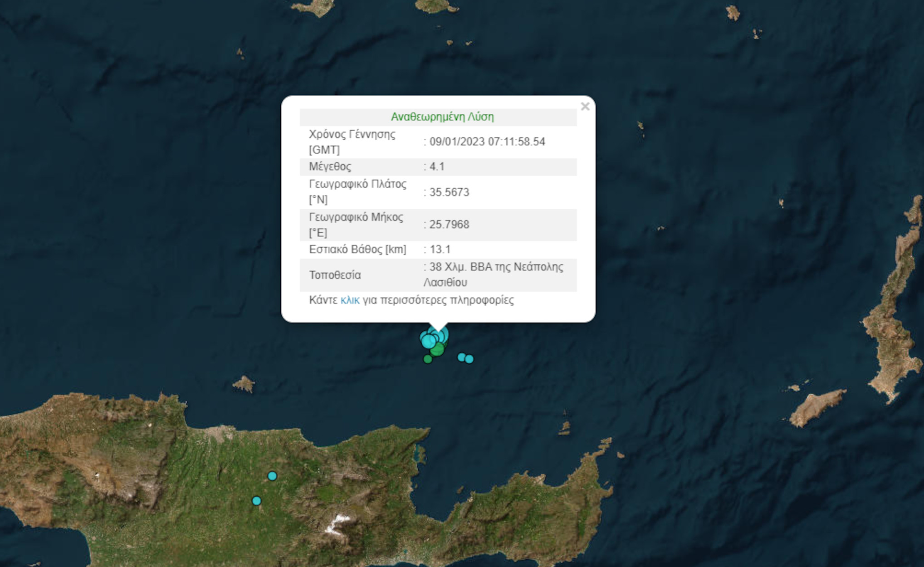Click the 'Μέγεθος' row label
Image resolution: width=924 pixels, height=567 pixels.
pyautogui.click(x=330, y=166)
